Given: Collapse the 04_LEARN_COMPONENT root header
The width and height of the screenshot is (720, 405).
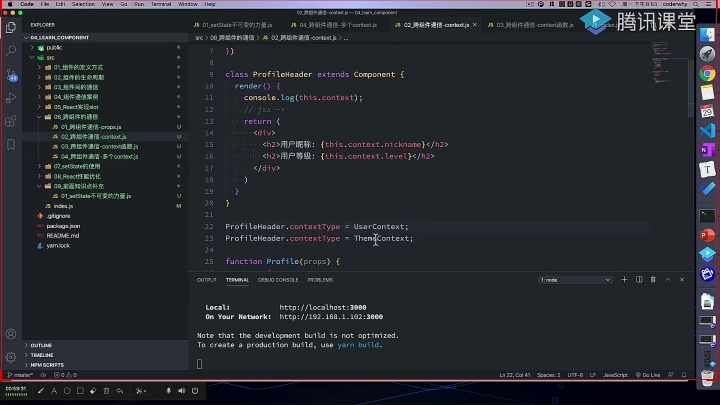Looking at the screenshot, I should tap(59, 38).
